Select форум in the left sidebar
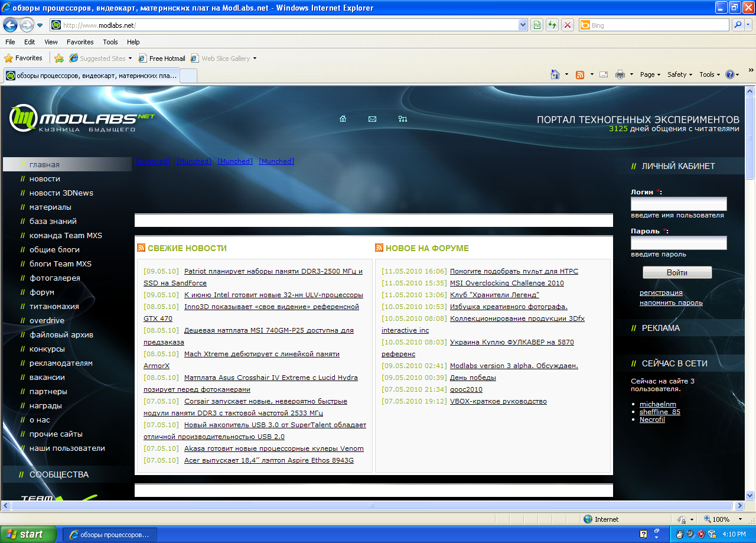The width and height of the screenshot is (756, 543). click(x=42, y=292)
